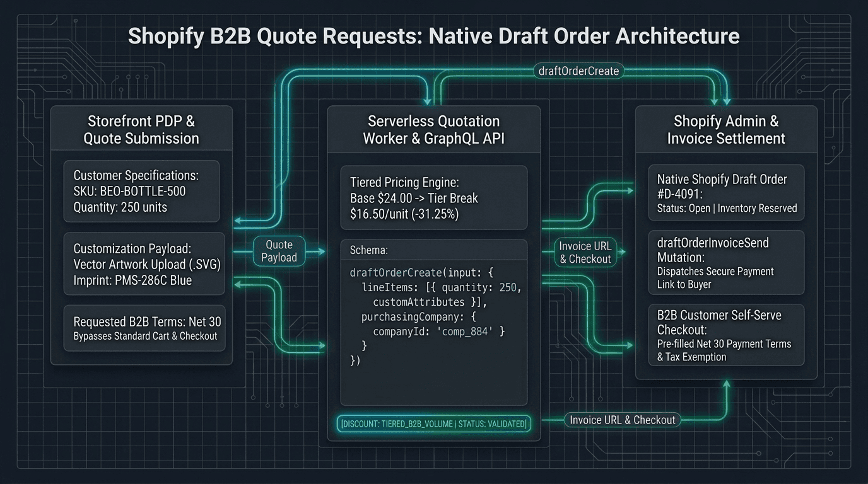
Task: Select "Dispatches Secure Payment Link to Buyer"
Action: [x=715, y=278]
